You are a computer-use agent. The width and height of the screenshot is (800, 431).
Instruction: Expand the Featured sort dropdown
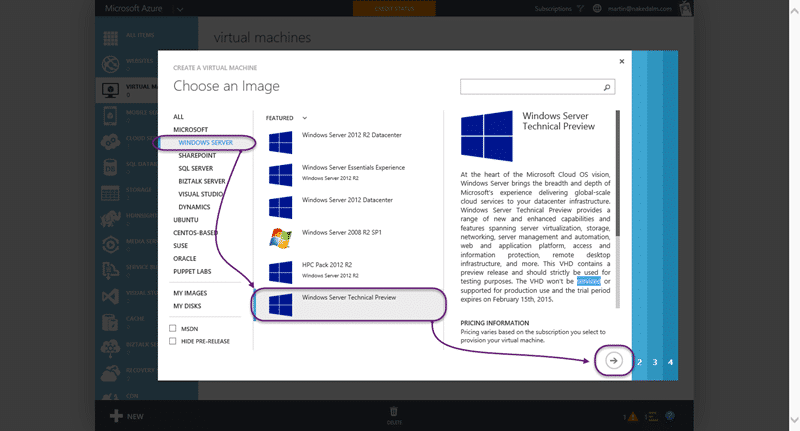point(305,118)
